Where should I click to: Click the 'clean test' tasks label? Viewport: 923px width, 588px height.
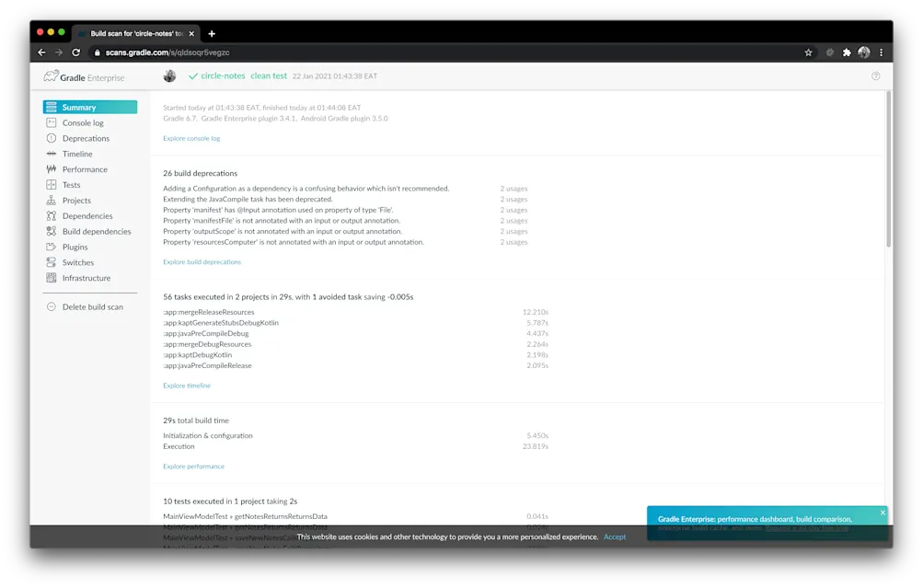pos(269,76)
